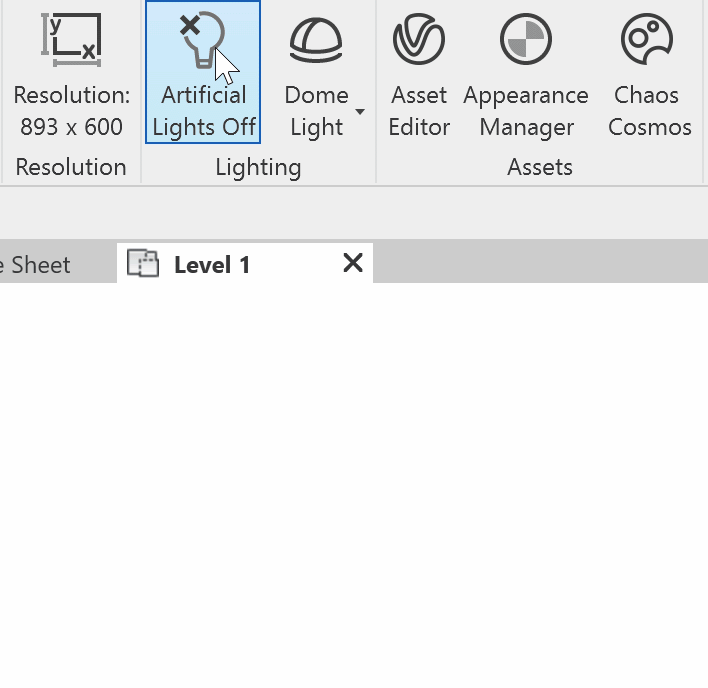Screen dimensions: 708x688
Task: Click the 'Asset Editor' text label
Action: point(419,111)
